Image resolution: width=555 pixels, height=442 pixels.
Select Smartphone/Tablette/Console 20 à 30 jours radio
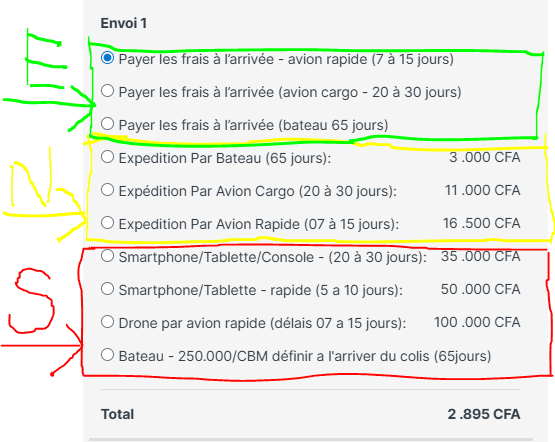point(107,256)
